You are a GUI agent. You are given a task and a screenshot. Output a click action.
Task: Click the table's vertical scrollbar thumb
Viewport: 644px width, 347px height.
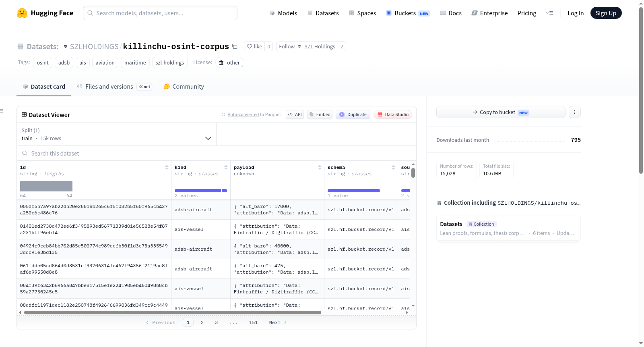pyautogui.click(x=413, y=172)
